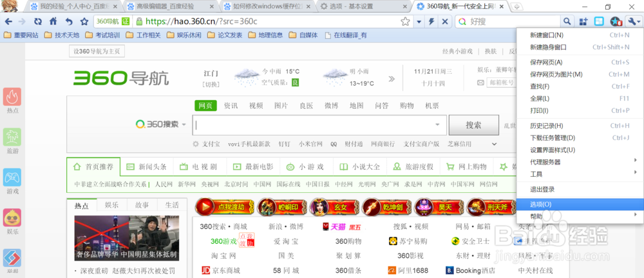This screenshot has width=644, height=278.
Task: Bookmark page with star inside address bar
Action: [x=405, y=22]
